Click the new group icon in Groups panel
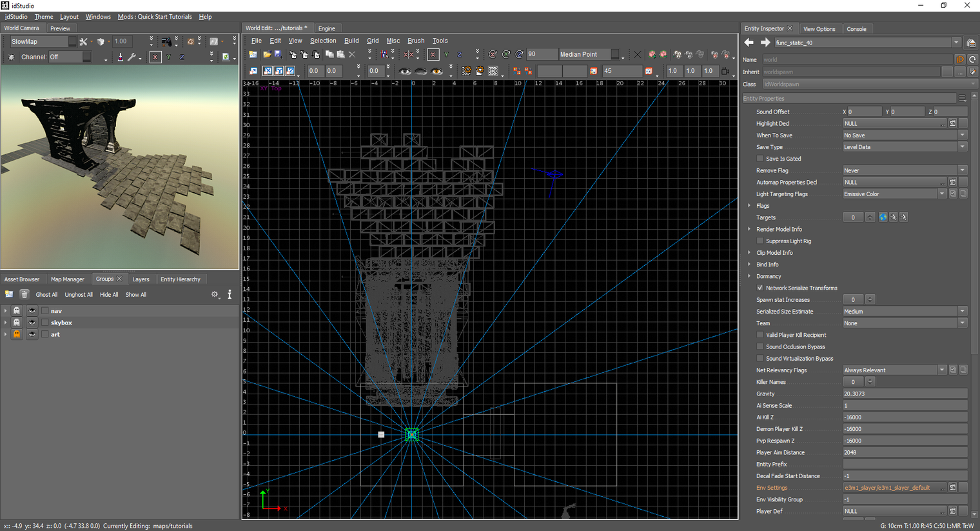 pyautogui.click(x=9, y=294)
